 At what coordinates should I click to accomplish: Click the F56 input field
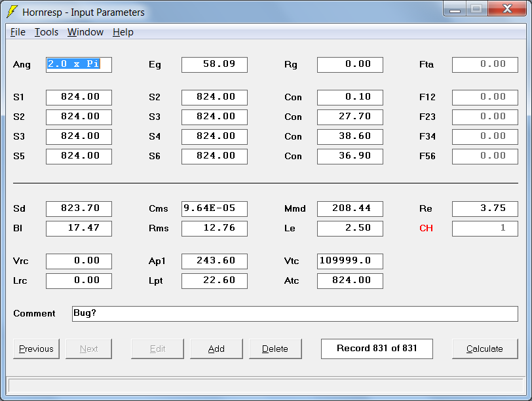click(485, 157)
